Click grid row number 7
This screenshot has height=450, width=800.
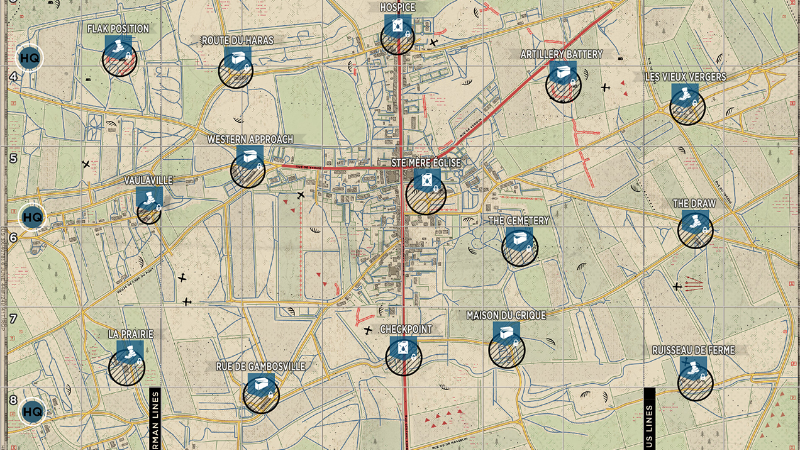[13, 319]
